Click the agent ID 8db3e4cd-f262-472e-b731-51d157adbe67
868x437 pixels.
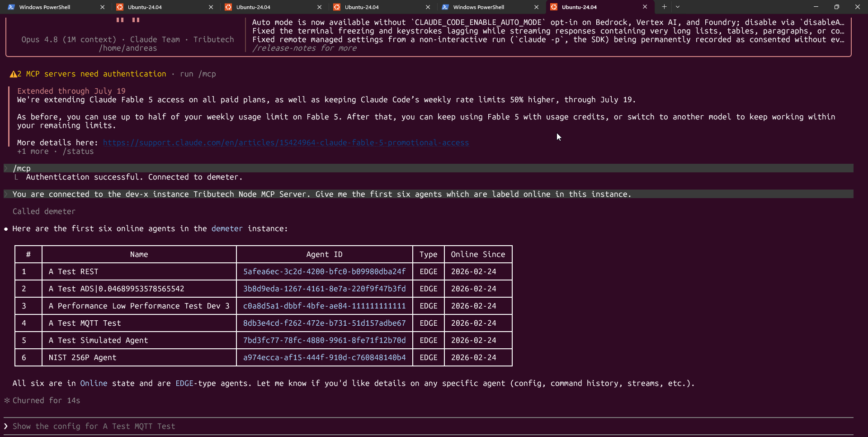324,323
